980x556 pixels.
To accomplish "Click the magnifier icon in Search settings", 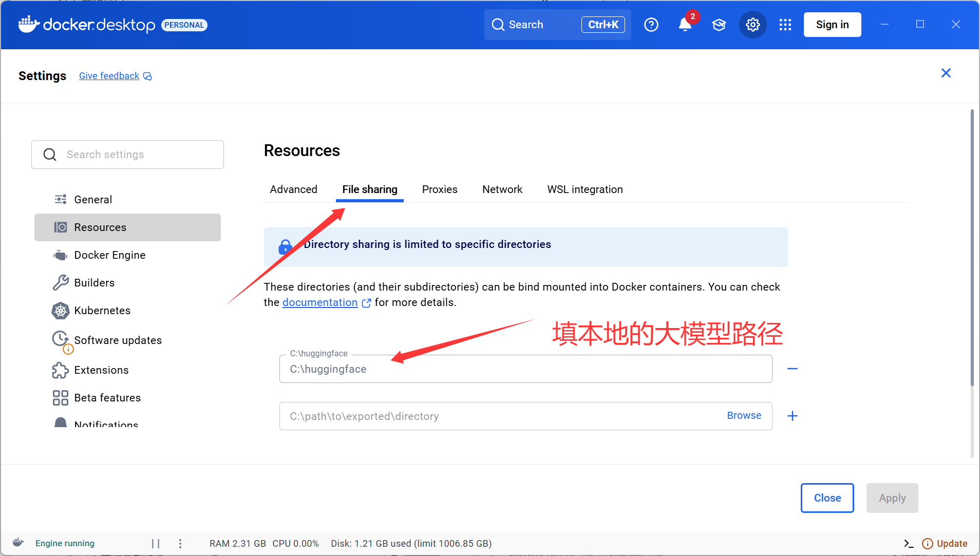I will (50, 155).
